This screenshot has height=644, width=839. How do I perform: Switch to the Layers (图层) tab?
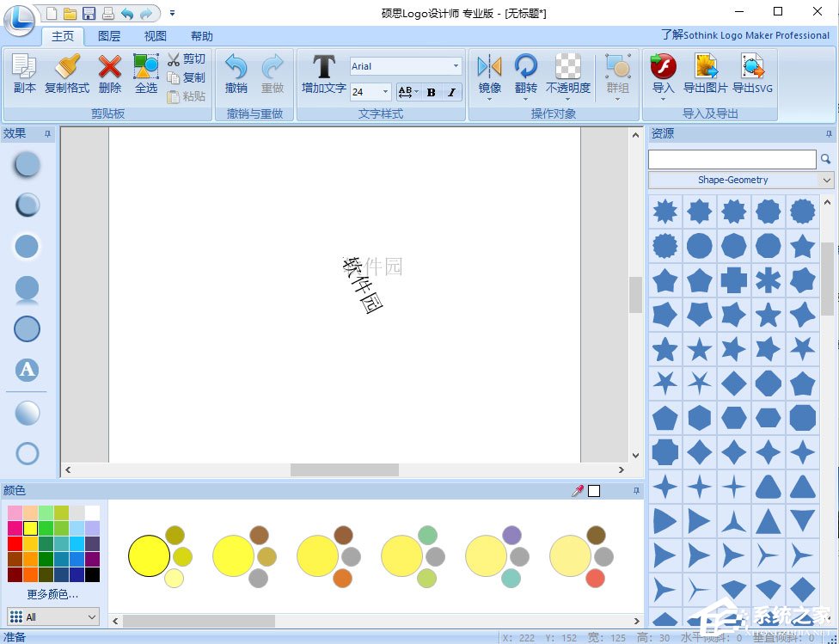(109, 36)
